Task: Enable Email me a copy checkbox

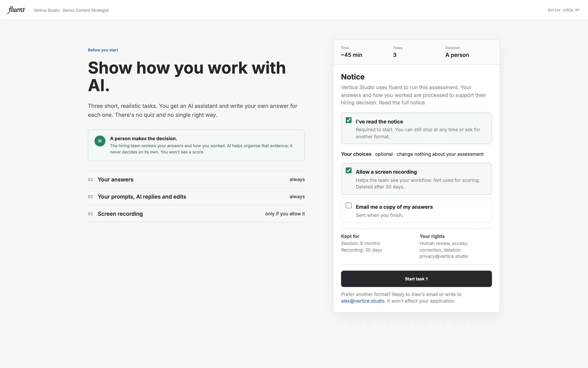Action: click(x=349, y=205)
